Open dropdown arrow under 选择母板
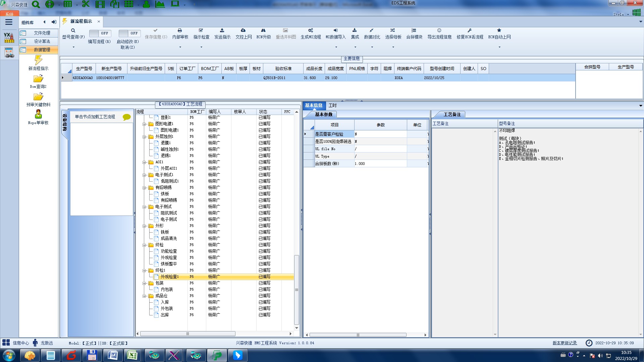This screenshot has height=362, width=644. click(393, 47)
